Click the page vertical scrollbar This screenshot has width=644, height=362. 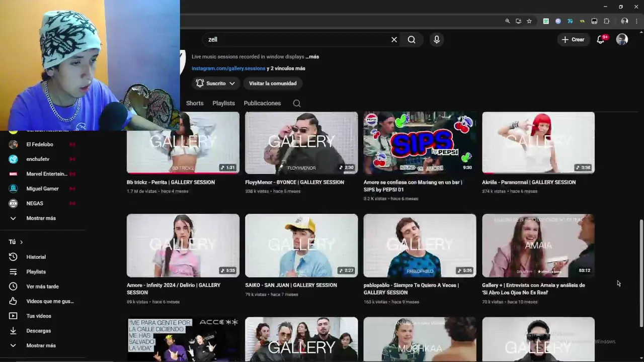(640, 273)
